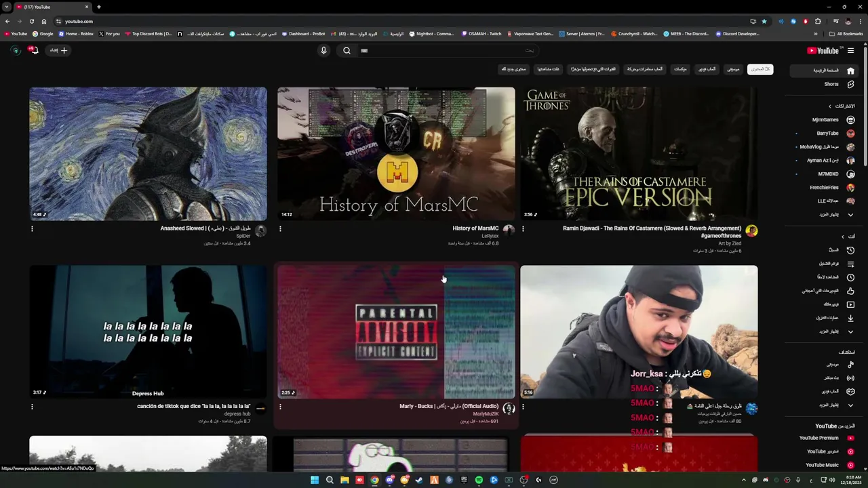Click the voice search microphone button
This screenshot has width=868, height=488.
click(x=323, y=50)
